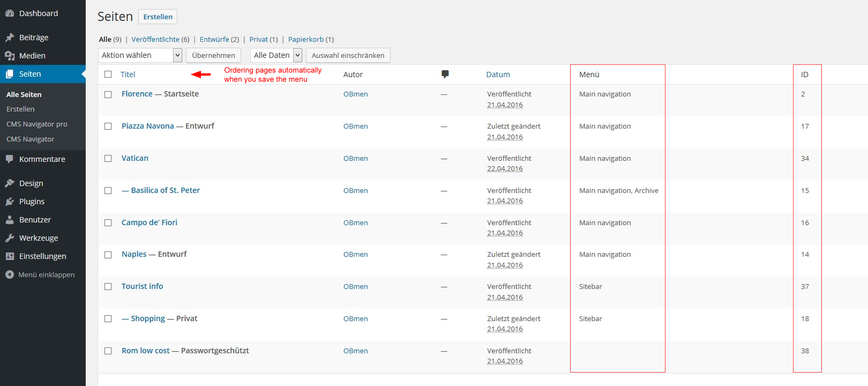868x386 pixels.
Task: Click the Einstellungen sliders icon
Action: 10,256
